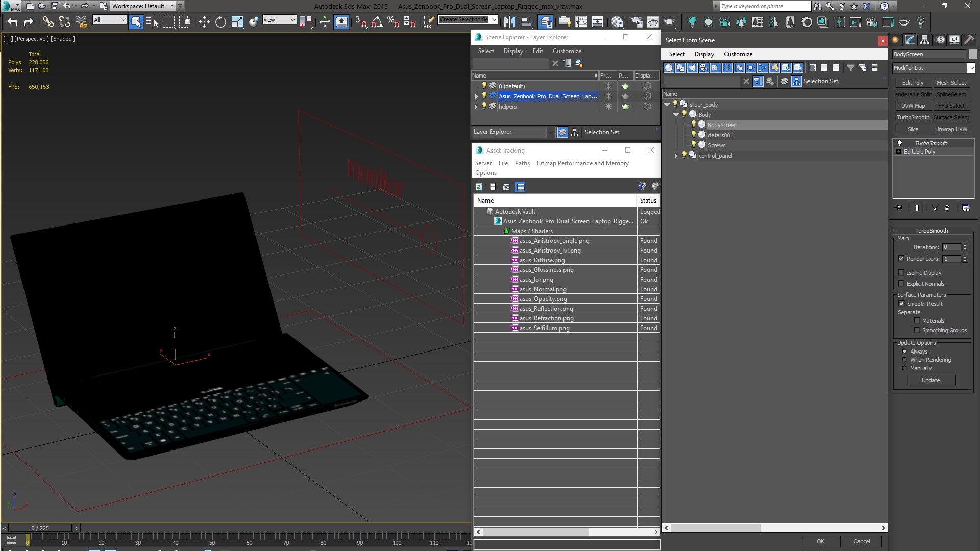
Task: Open the Utilities hammer panel tab
Action: point(969,40)
